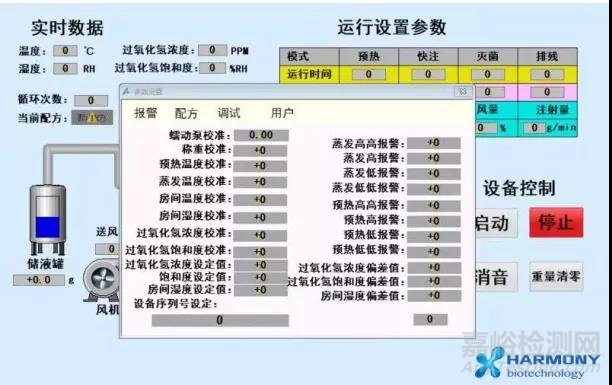Edit the 过氧化氢浓度校准 field

click(x=260, y=235)
